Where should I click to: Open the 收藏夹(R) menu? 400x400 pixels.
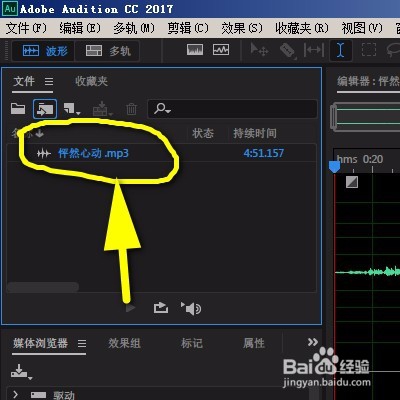point(302,28)
